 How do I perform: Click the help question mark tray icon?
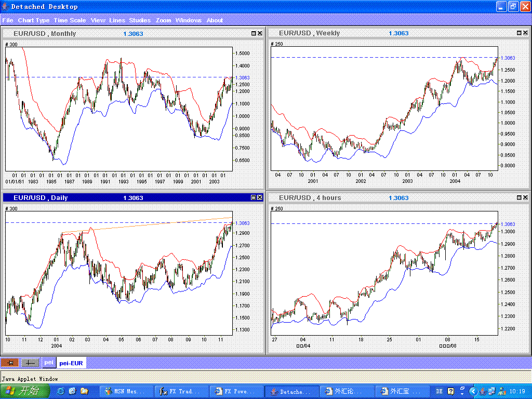[x=450, y=392]
